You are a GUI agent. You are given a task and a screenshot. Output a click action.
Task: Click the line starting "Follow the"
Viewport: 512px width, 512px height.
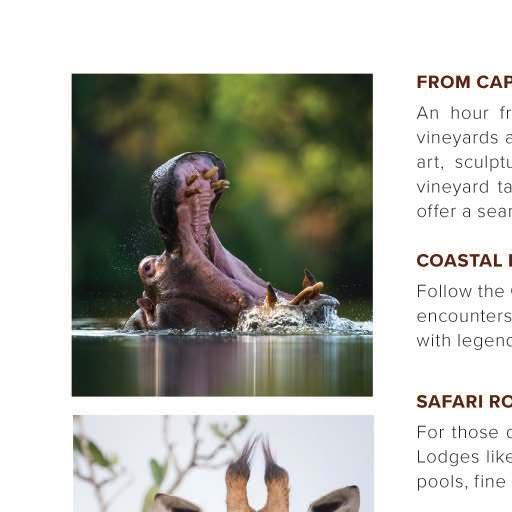click(464, 291)
